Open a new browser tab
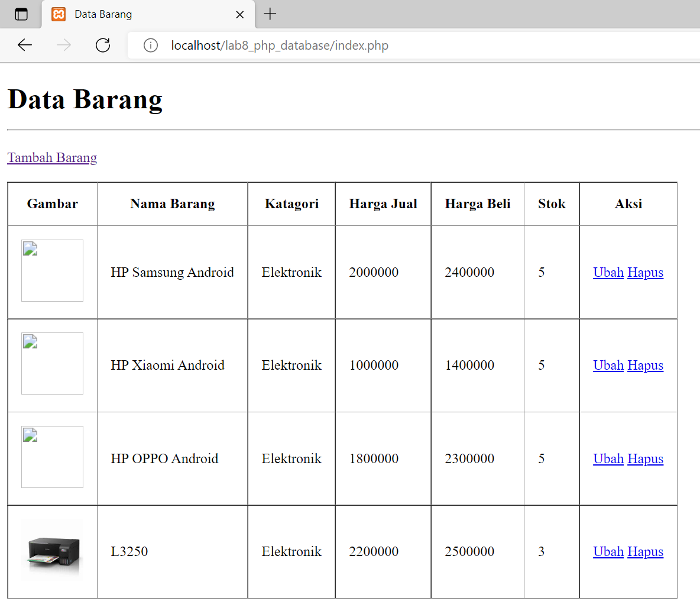The width and height of the screenshot is (700, 601). 270,14
